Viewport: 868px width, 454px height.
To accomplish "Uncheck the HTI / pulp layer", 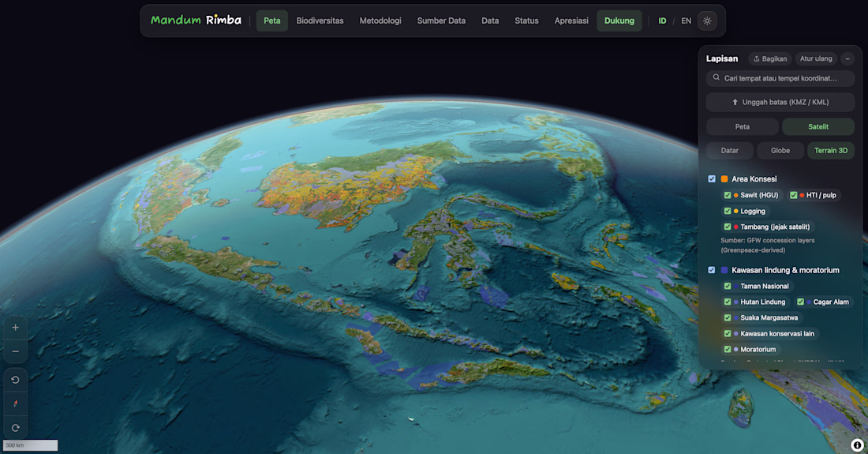I will click(x=793, y=195).
